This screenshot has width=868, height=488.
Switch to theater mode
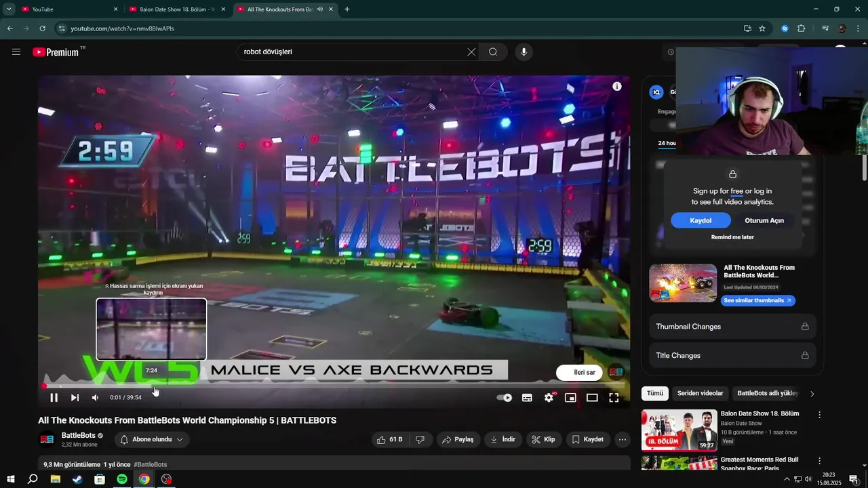click(x=592, y=398)
